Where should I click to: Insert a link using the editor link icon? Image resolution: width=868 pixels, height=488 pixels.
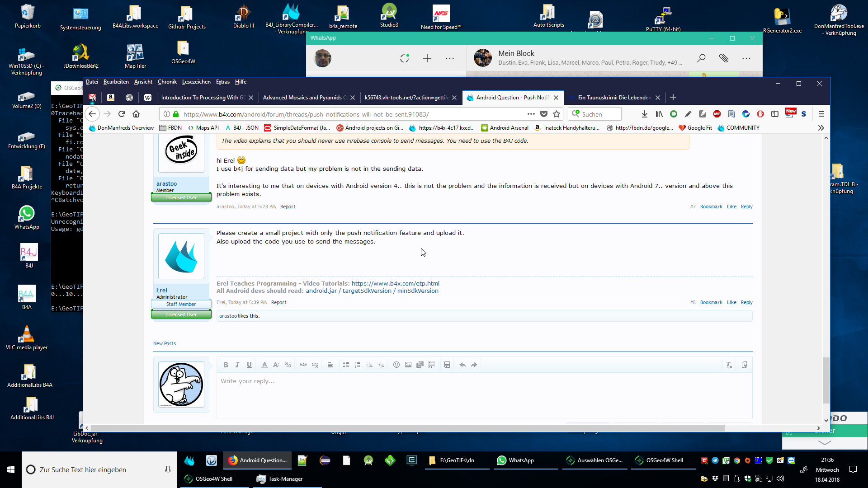(x=303, y=365)
